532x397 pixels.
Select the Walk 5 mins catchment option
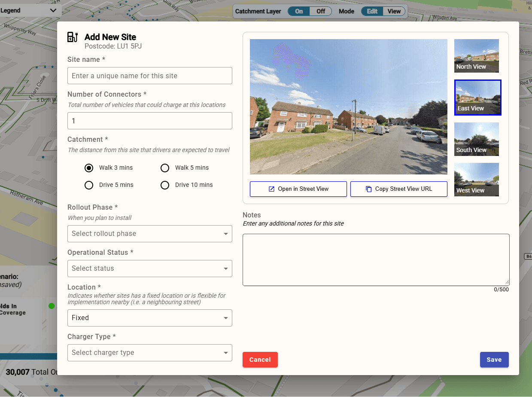point(165,168)
